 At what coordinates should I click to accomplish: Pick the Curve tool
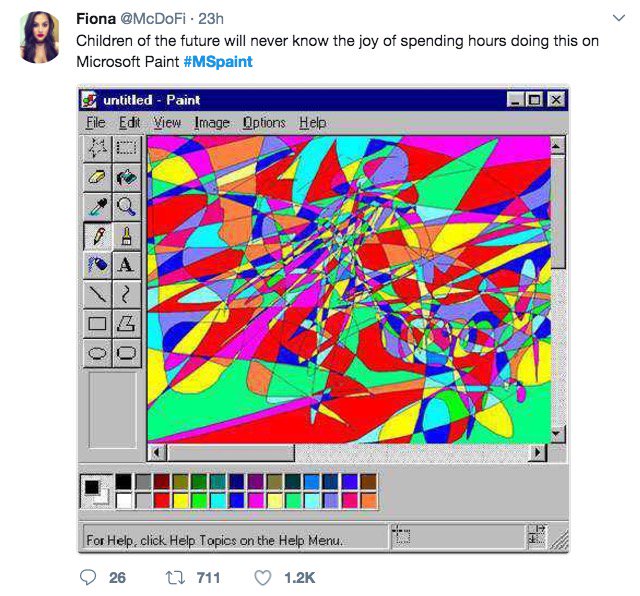tap(127, 295)
